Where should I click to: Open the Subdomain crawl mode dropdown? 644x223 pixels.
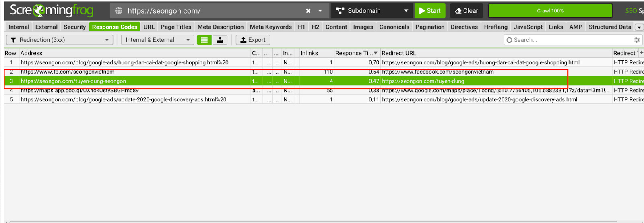(x=372, y=11)
